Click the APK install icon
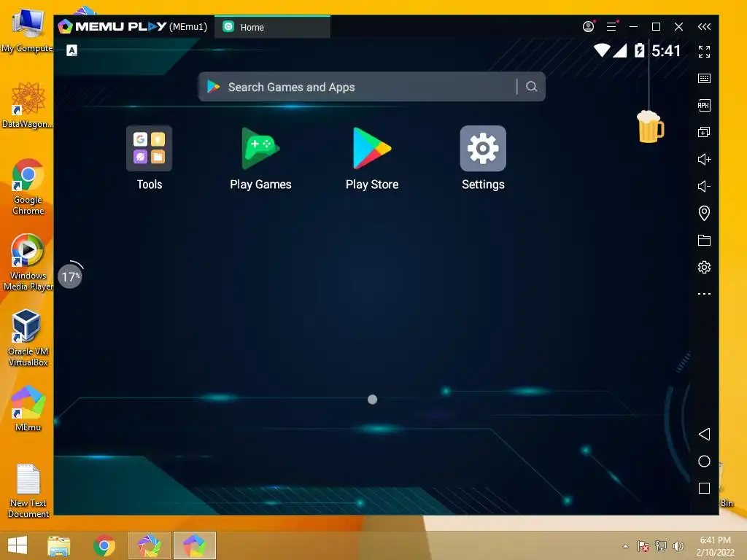Screen dimensions: 747x560 [x=704, y=105]
